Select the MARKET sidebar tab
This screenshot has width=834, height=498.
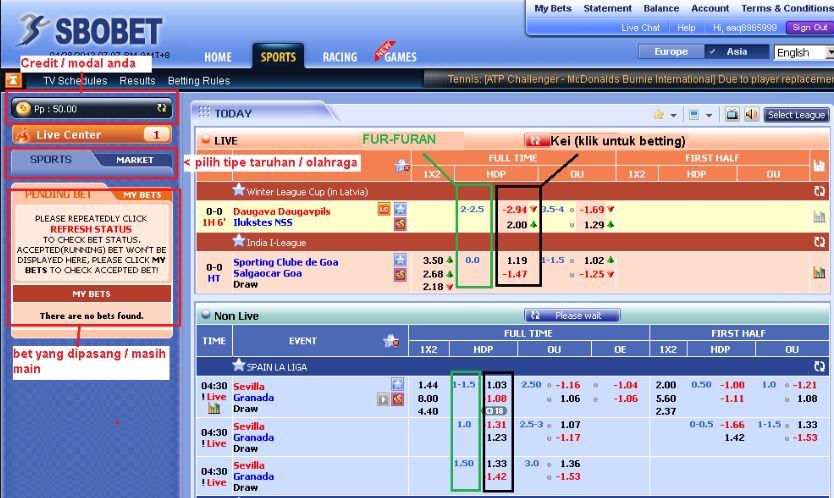pos(135,160)
